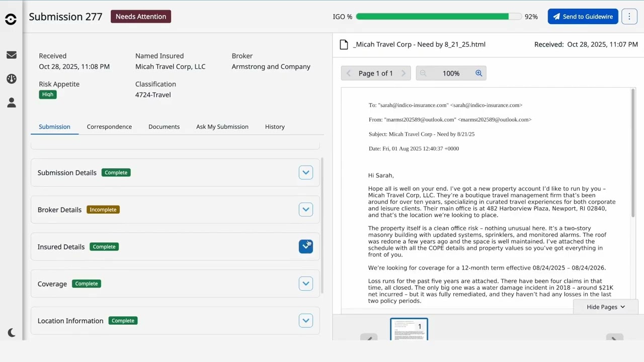Click the Submission 277 title
The image size is (644, 362).
pos(65,17)
